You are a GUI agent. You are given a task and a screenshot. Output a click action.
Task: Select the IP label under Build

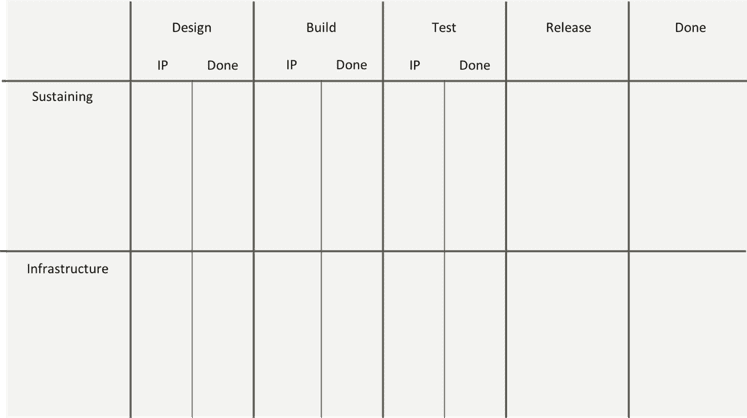[x=292, y=65]
